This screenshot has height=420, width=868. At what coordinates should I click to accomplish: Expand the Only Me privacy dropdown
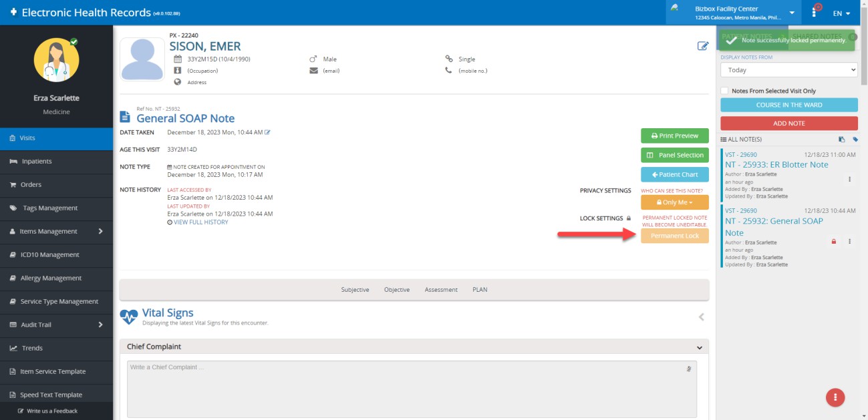click(x=674, y=202)
